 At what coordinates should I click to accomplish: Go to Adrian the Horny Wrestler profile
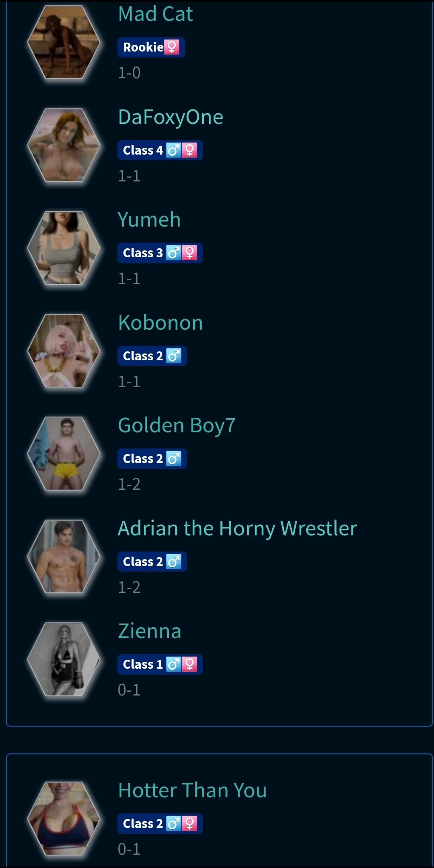coord(237,529)
